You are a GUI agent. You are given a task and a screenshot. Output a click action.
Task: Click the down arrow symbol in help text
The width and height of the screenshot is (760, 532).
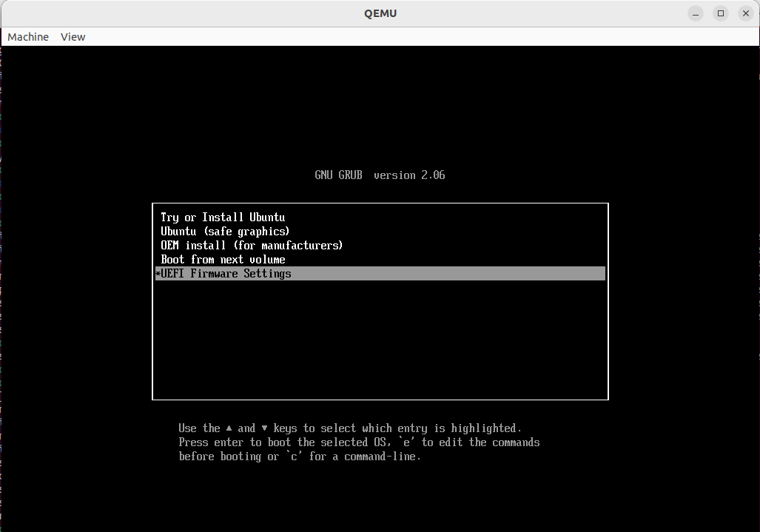tap(264, 428)
